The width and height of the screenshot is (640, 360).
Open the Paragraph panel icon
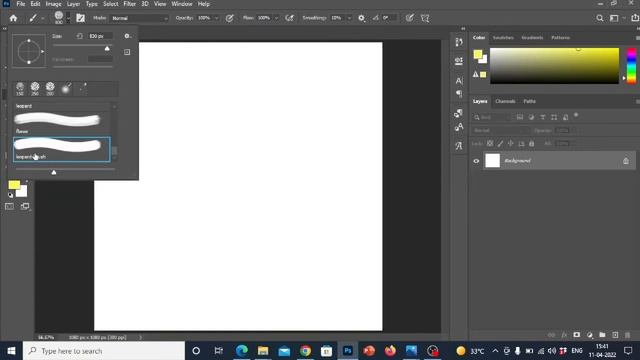(x=459, y=94)
